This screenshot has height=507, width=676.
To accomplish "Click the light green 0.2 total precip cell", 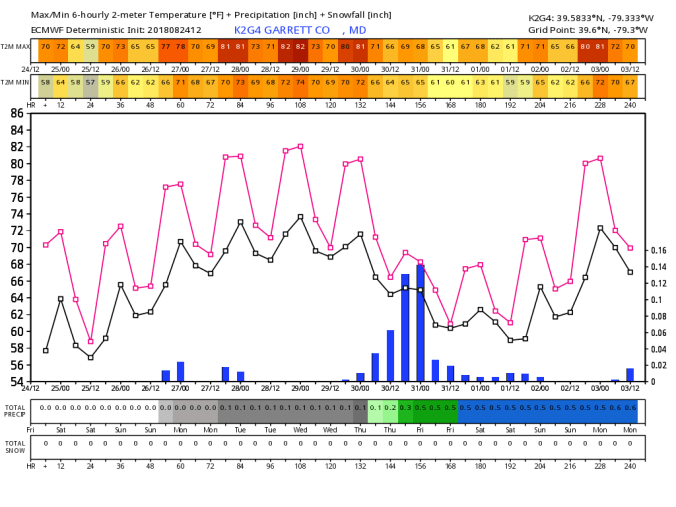I will coord(390,408).
